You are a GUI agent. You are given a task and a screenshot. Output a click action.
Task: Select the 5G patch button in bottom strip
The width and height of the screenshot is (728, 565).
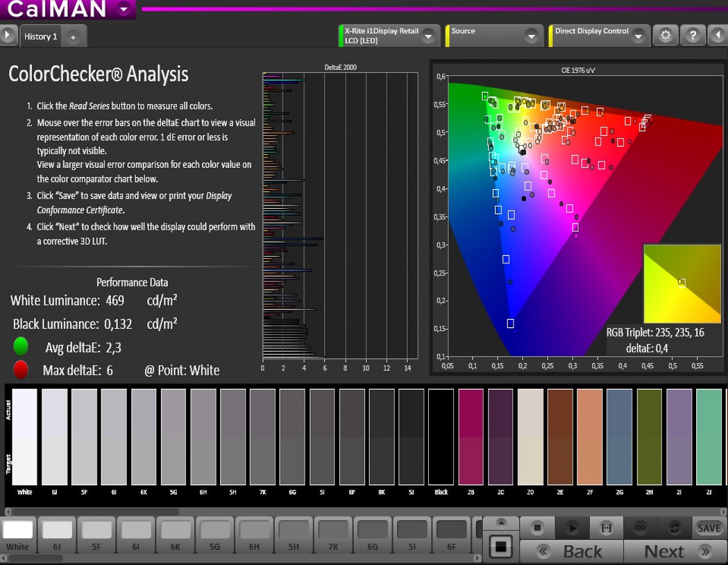(x=214, y=535)
